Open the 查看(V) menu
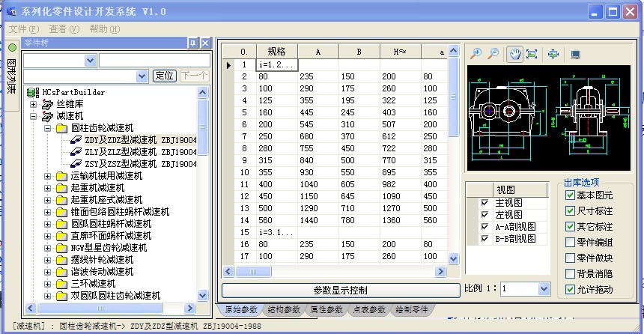The image size is (644, 334). 64,28
